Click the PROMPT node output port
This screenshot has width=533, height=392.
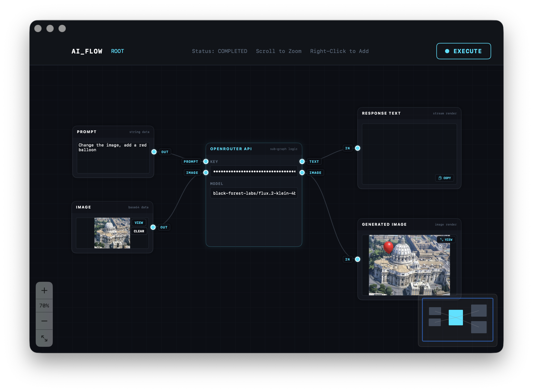(x=154, y=152)
